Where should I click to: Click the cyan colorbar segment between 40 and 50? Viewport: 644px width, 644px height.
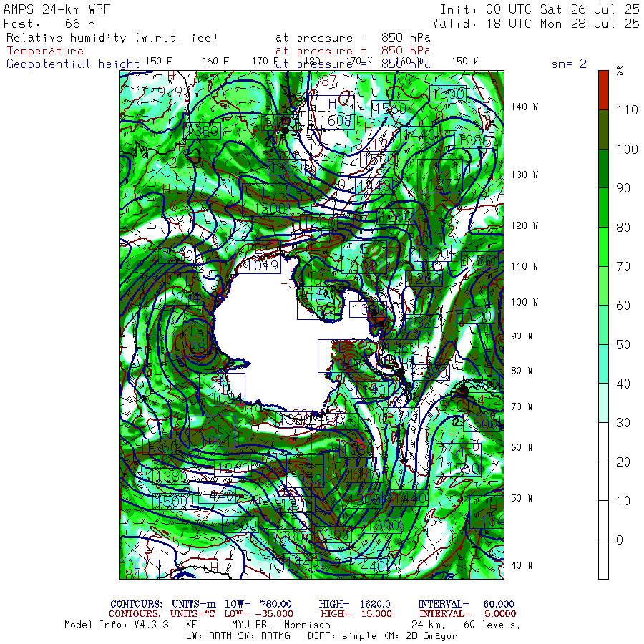coord(603,364)
